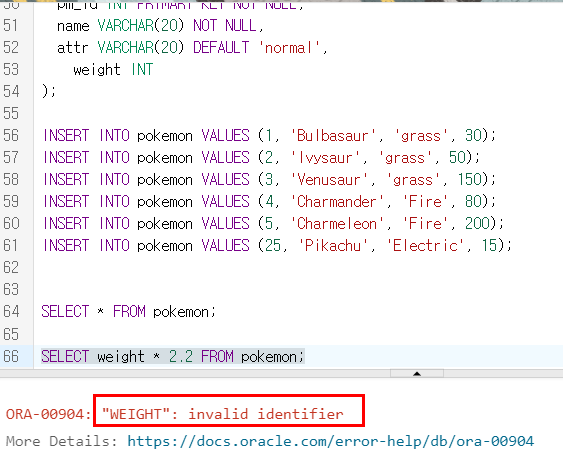The height and width of the screenshot is (455, 563).
Task: Click the ORA-00904 error code text
Action: [48, 414]
